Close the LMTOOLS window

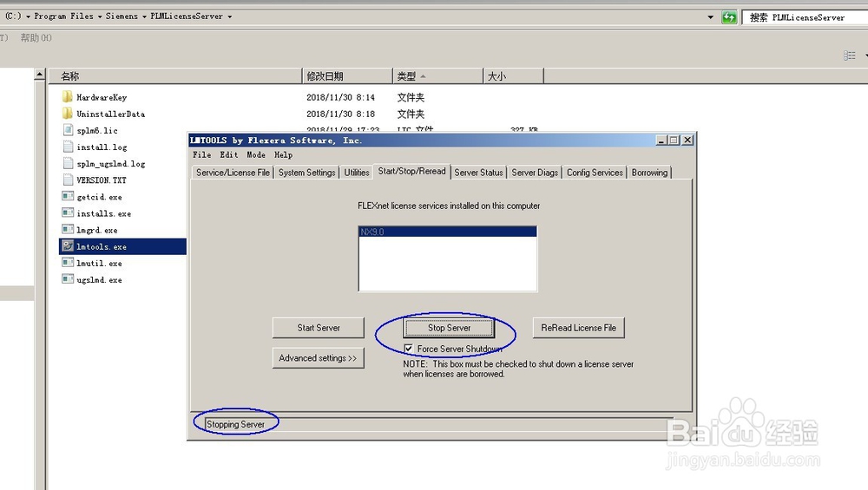coord(687,140)
